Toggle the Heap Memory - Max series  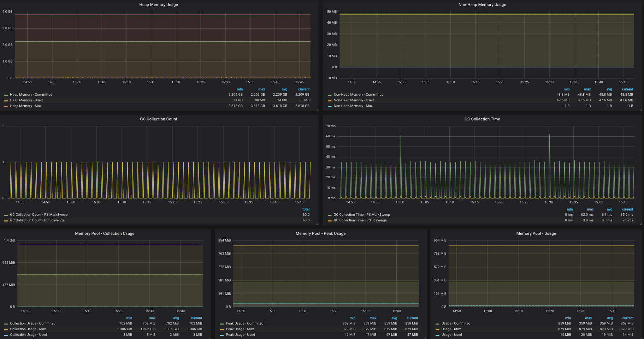(x=26, y=106)
